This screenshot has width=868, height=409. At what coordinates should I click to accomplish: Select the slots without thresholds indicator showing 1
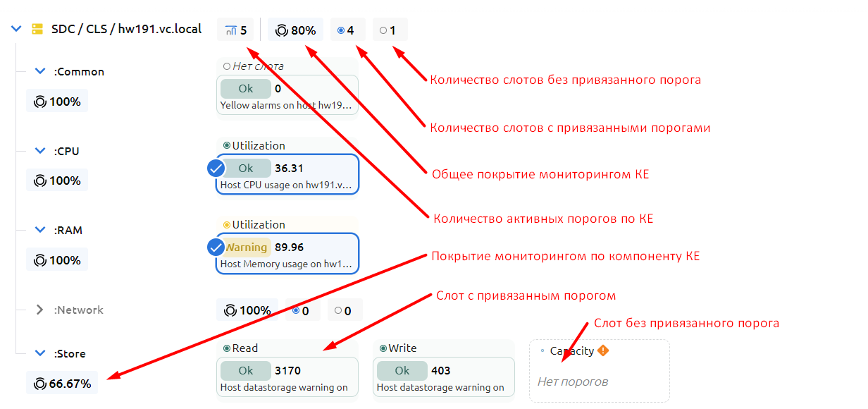click(x=388, y=30)
